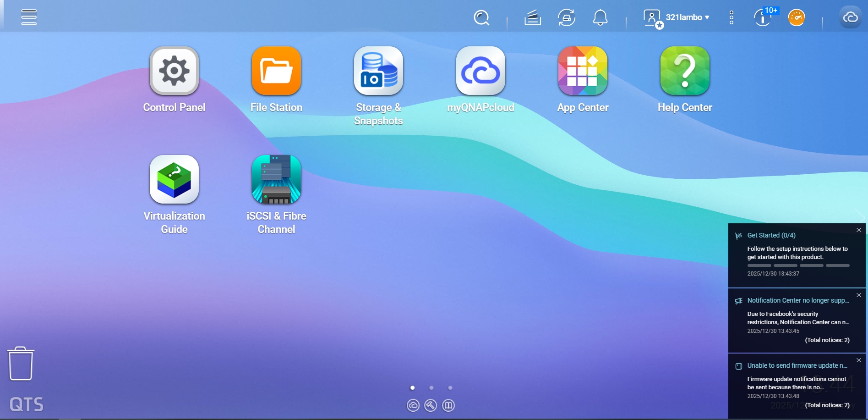Click the firmware notice square icon
The width and height of the screenshot is (868, 420).
coord(738,366)
